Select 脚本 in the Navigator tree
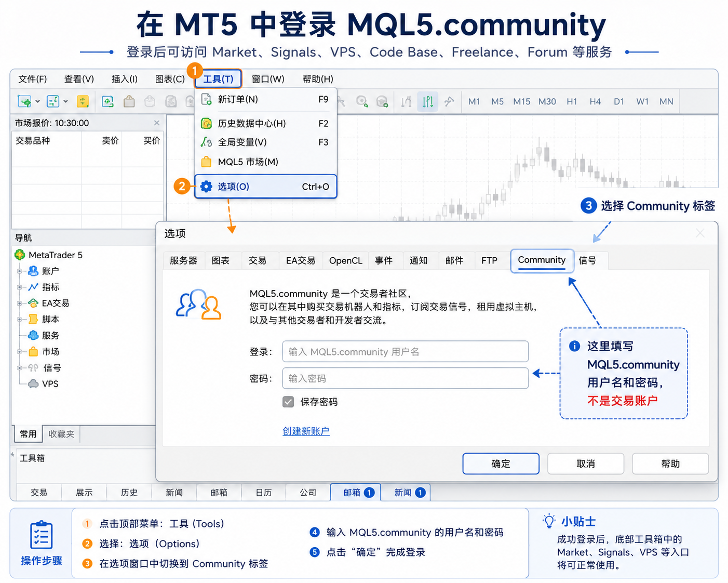The width and height of the screenshot is (728, 583). pyautogui.click(x=50, y=319)
